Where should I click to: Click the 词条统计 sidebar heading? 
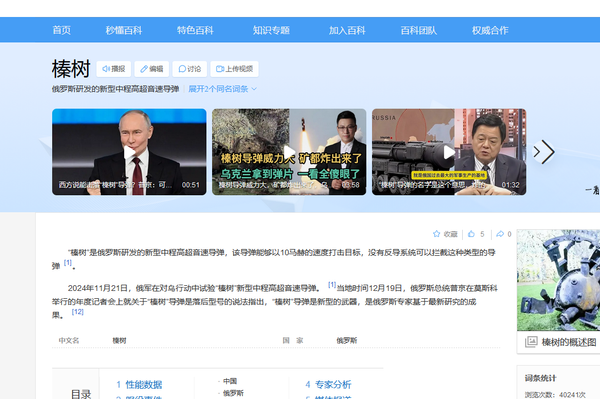coord(540,378)
